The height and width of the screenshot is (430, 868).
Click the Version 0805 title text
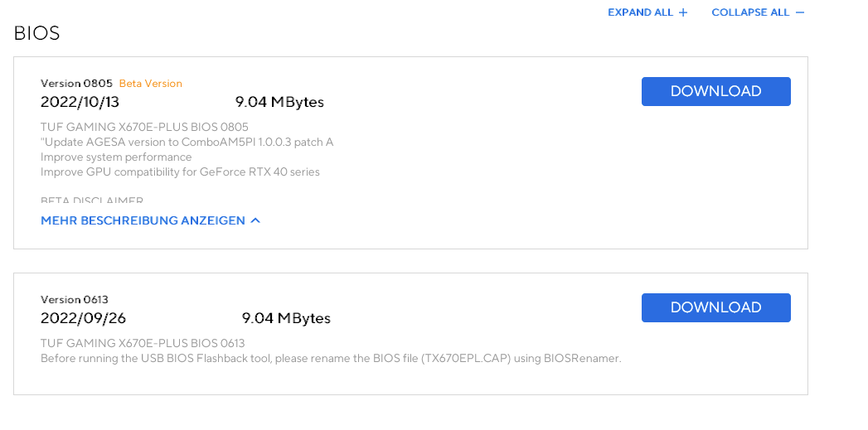point(76,84)
